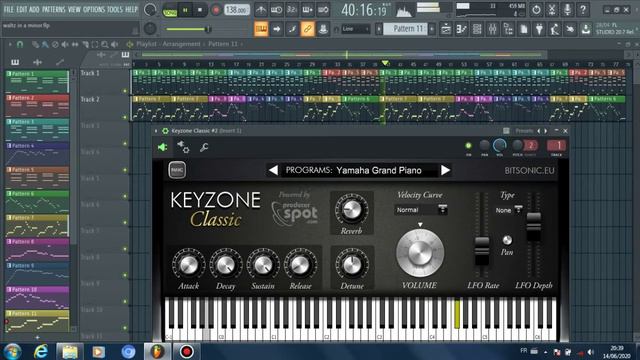Screen dimensions: 640x360
Task: Toggle the 3-2-1 countdown before recording
Action: point(291,10)
